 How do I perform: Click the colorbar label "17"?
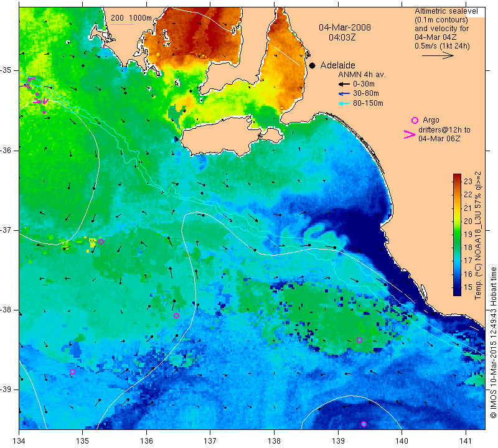[x=468, y=260]
